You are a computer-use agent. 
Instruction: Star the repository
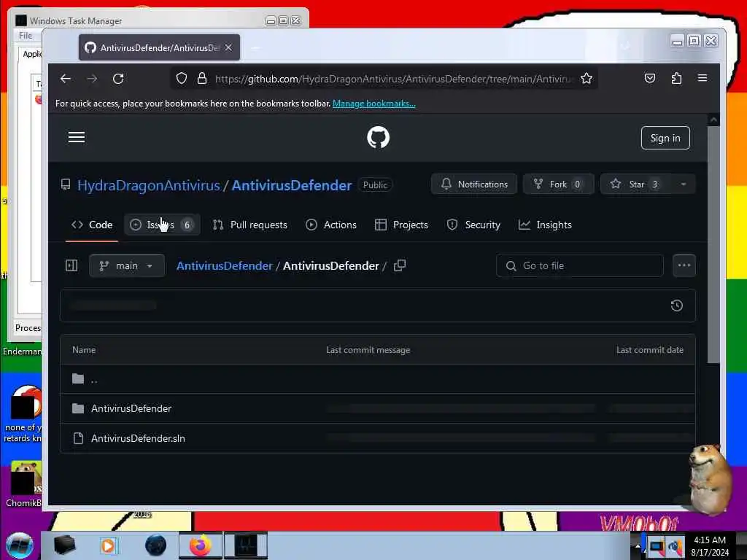636,184
